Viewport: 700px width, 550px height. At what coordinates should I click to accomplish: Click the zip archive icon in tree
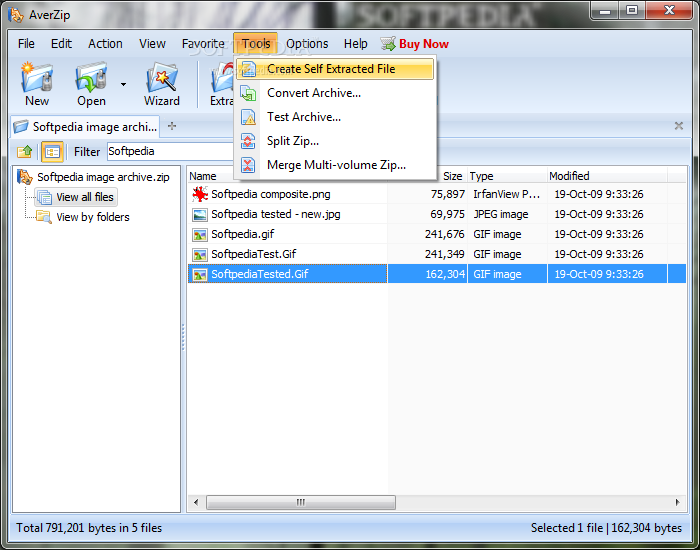pos(25,177)
